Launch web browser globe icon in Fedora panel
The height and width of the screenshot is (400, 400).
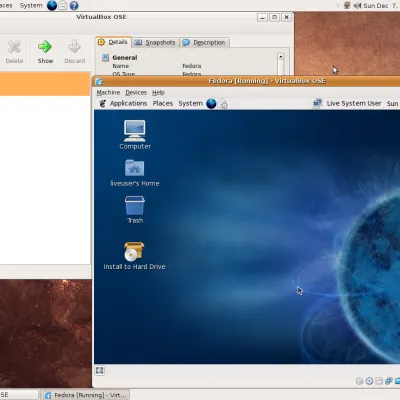211,104
